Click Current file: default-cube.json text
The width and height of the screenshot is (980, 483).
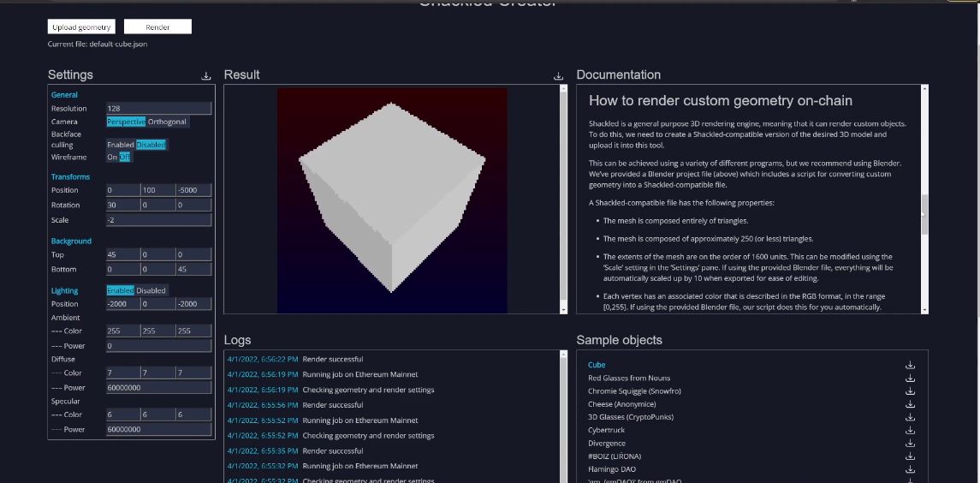pos(98,45)
